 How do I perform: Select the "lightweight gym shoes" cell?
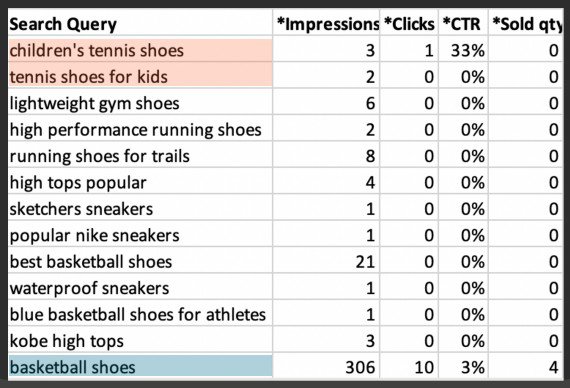pyautogui.click(x=140, y=103)
